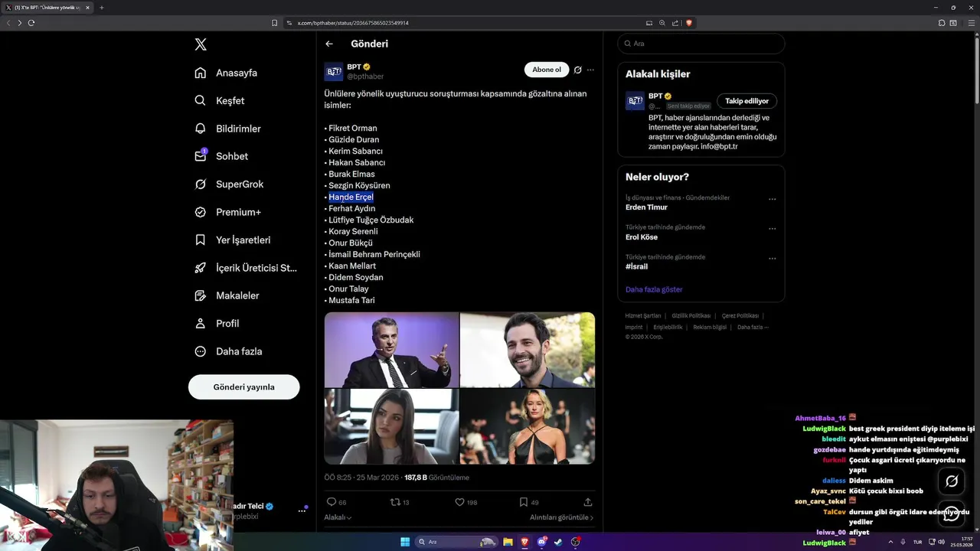Open dark-haired woman photo bottom-left
The image size is (980, 551).
(x=392, y=426)
